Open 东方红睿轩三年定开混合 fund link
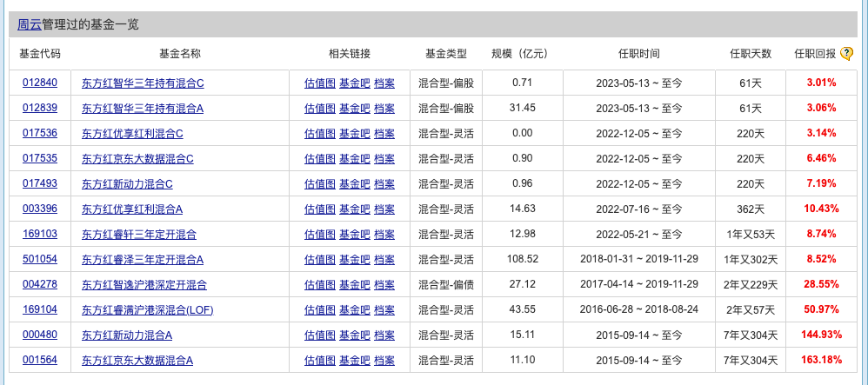Image resolution: width=868 pixels, height=385 pixels. [139, 235]
